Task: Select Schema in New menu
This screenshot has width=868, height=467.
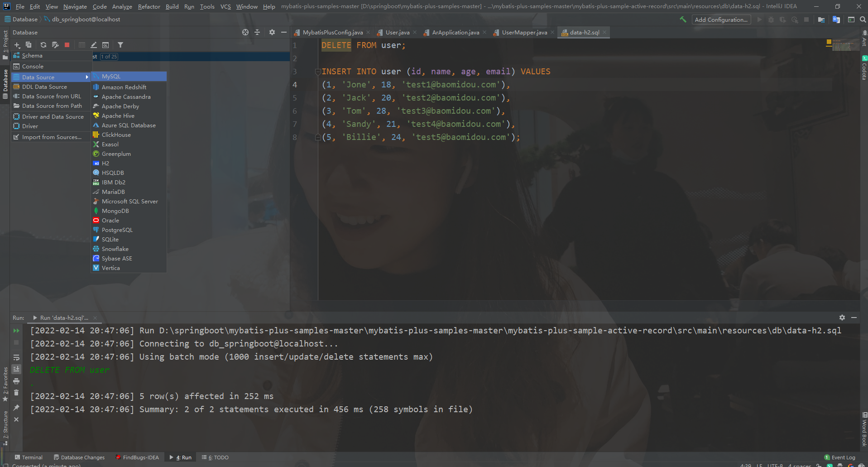Action: click(x=51, y=55)
